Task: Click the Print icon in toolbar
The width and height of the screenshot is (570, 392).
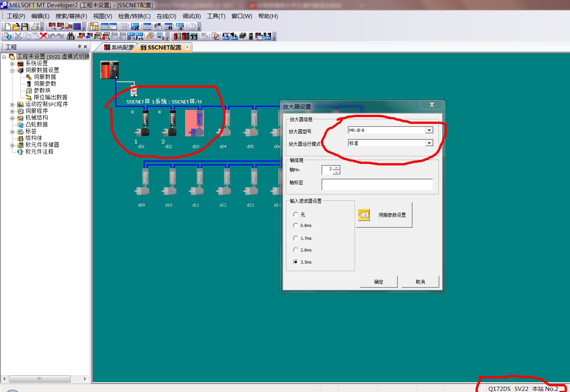Action: 35,26
